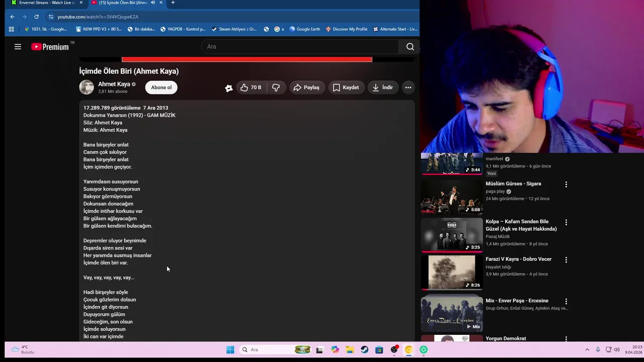Open the three-dot more actions menu
Image resolution: width=644 pixels, height=362 pixels.
(x=408, y=87)
